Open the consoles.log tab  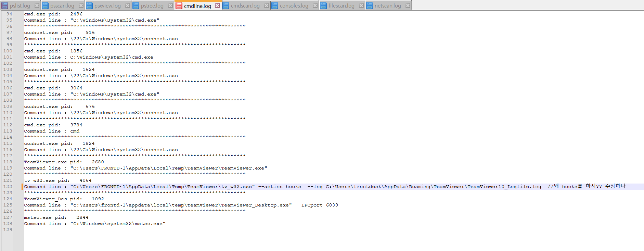(294, 6)
